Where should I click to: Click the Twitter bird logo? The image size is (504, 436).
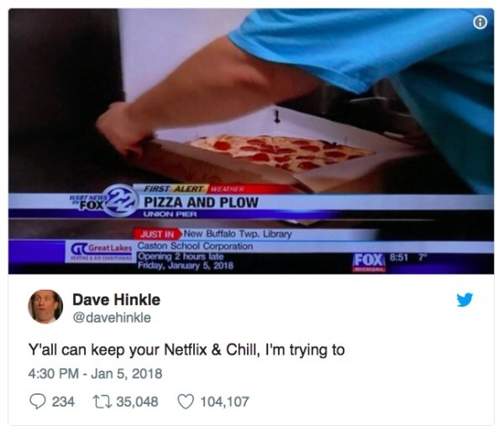[465, 299]
